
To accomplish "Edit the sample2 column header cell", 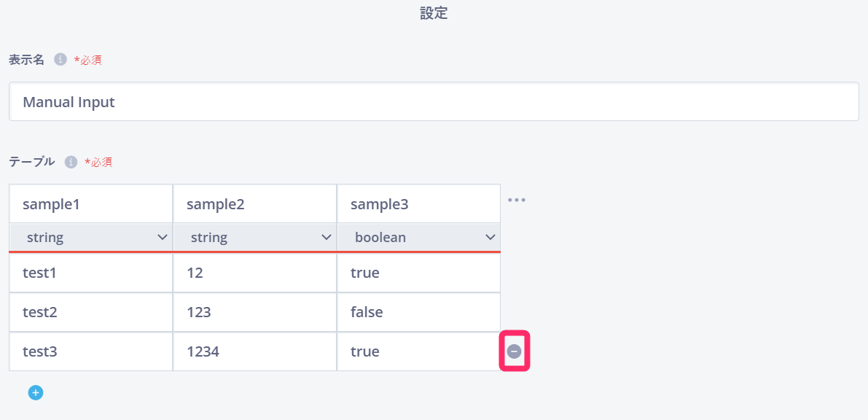I will coord(254,204).
